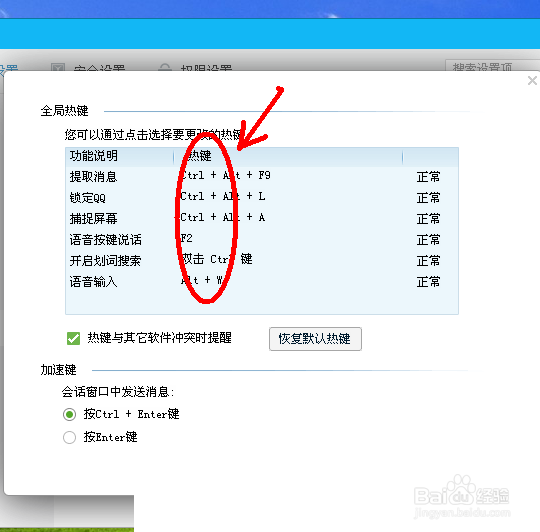The width and height of the screenshot is (540, 532).
Task: Click 正常 status in 提取消息 row
Action: coord(428,177)
